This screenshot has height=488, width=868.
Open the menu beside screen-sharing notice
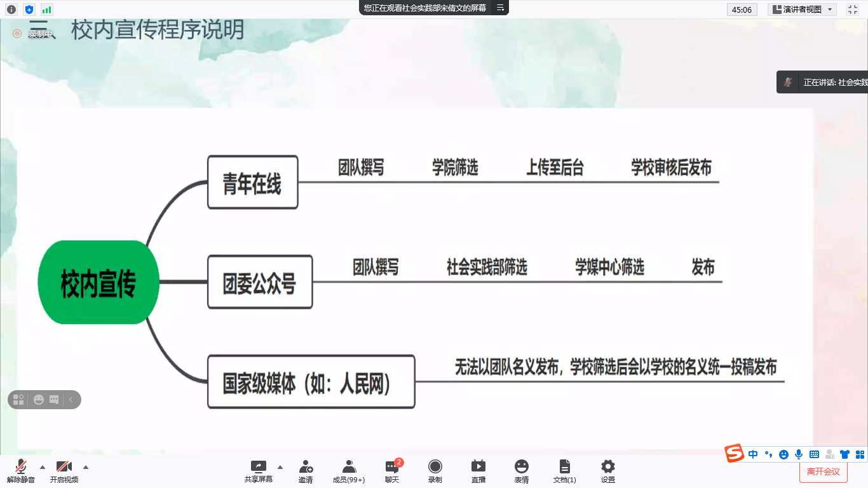500,8
